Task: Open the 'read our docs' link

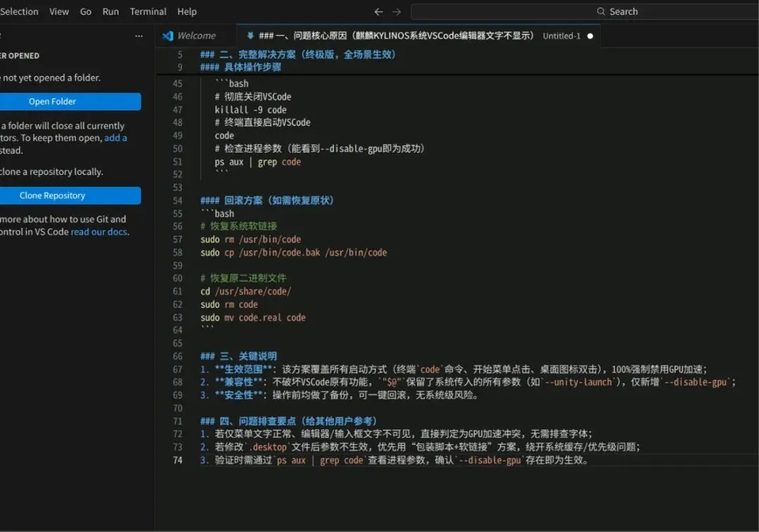Action: pyautogui.click(x=99, y=232)
